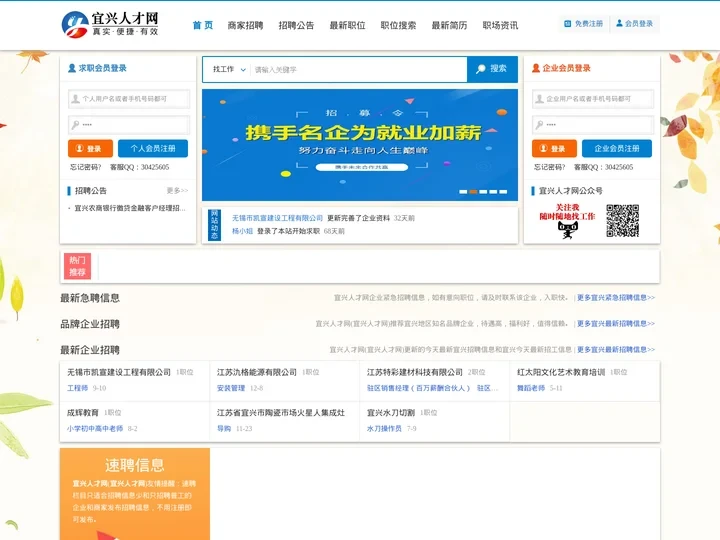The height and width of the screenshot is (540, 720).
Task: Open 无锡市凯富建设工程有限公司 in site activity feed
Action: (277, 218)
